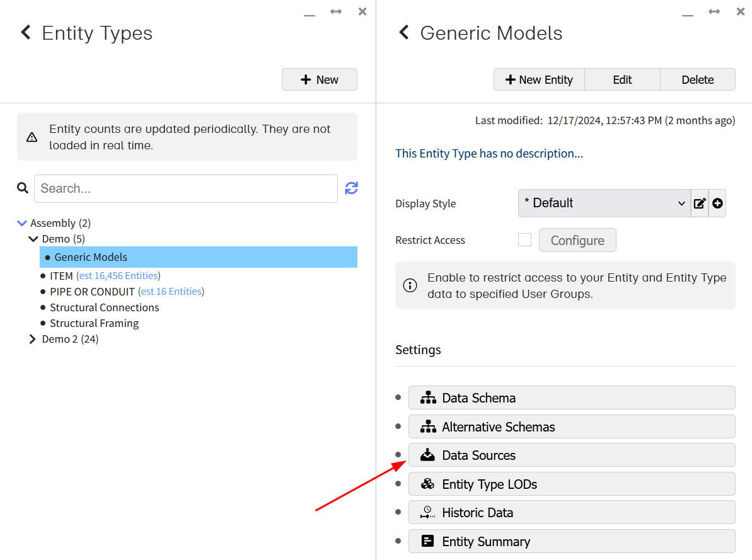Image resolution: width=752 pixels, height=560 pixels.
Task: Go back using Entity Types back arrow
Action: tap(26, 33)
